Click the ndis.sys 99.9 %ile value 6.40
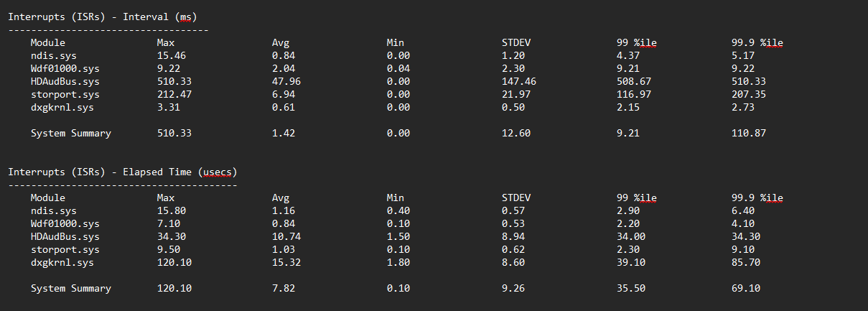 click(x=742, y=210)
